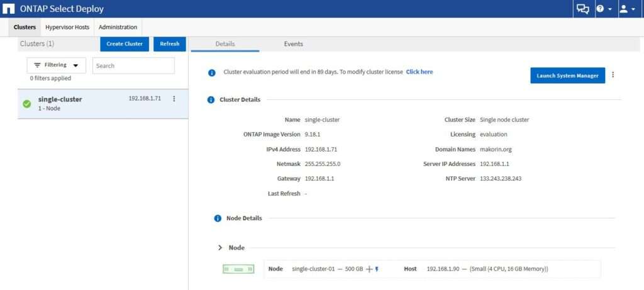Click the IPv4 Address value 192.168.1.71
Image resolution: width=644 pixels, height=290 pixels.
[x=321, y=150]
